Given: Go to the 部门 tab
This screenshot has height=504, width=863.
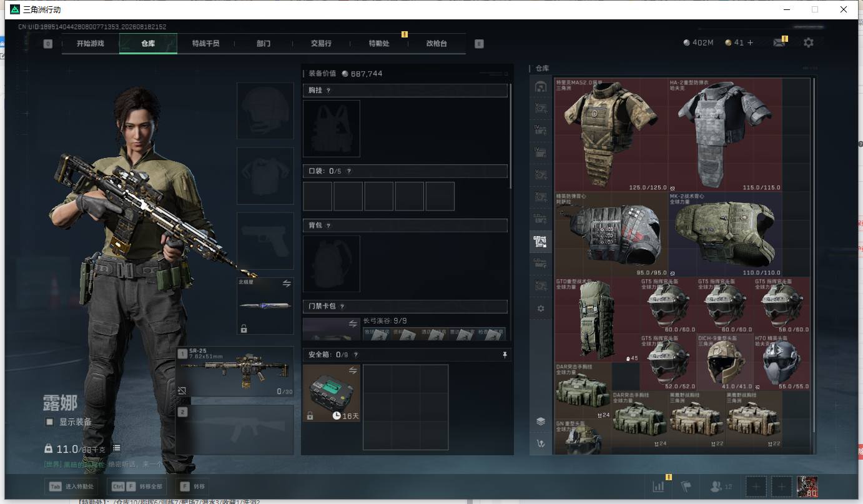Looking at the screenshot, I should click(x=264, y=44).
